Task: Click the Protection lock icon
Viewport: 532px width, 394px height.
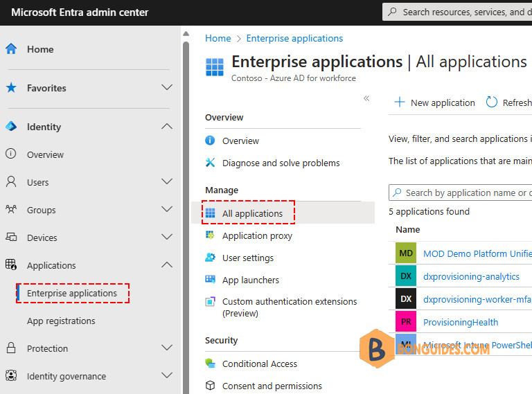Action: tap(11, 348)
